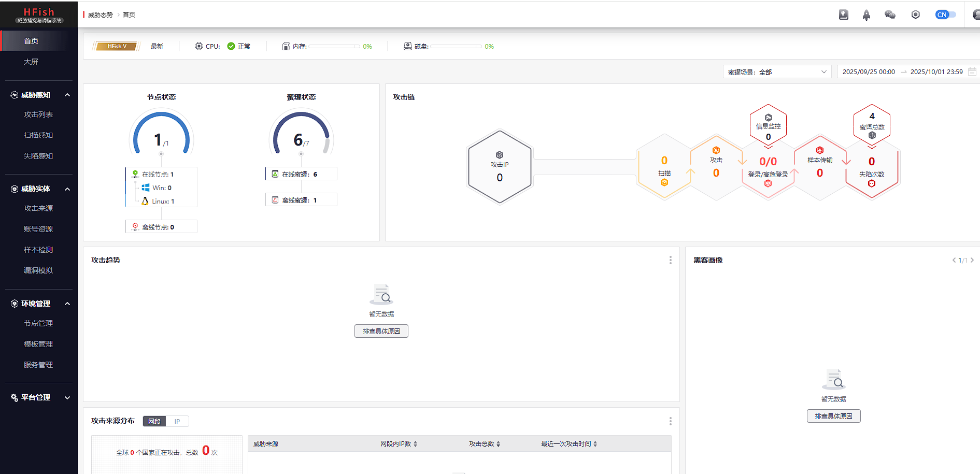Toggle the CN language switch

click(x=945, y=15)
